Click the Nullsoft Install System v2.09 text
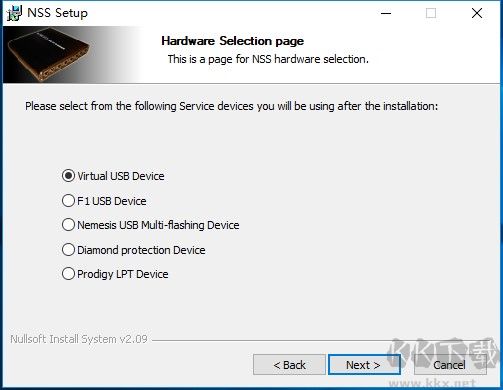This screenshot has width=503, height=390. click(79, 339)
